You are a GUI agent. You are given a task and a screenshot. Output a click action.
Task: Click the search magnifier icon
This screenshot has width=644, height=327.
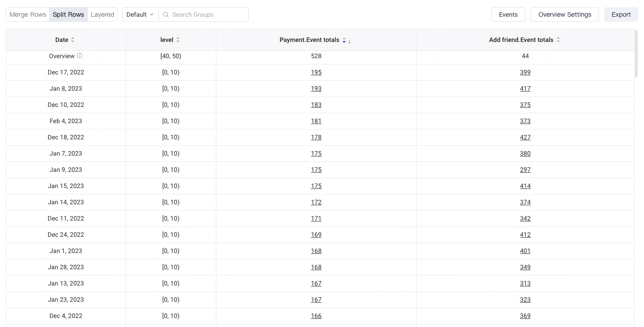[166, 14]
